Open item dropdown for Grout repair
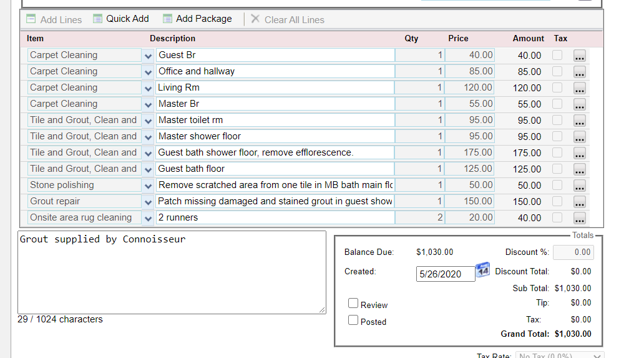The image size is (644, 358). click(148, 202)
